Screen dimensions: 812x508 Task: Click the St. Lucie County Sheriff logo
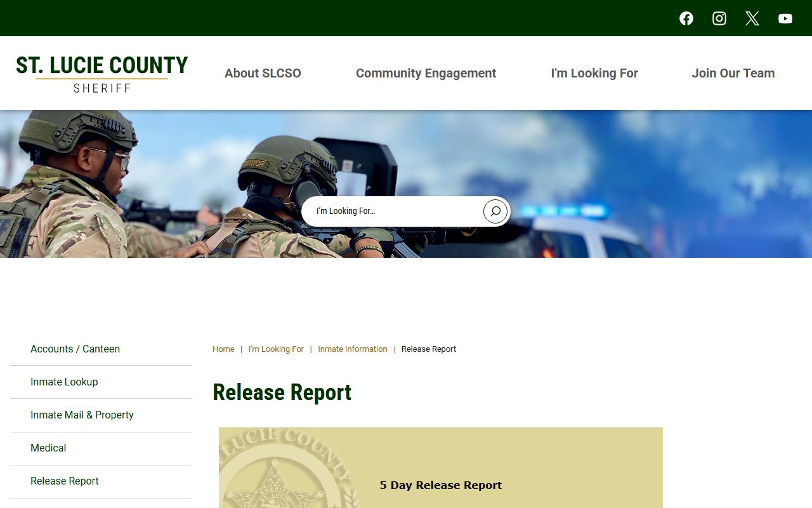pos(102,74)
